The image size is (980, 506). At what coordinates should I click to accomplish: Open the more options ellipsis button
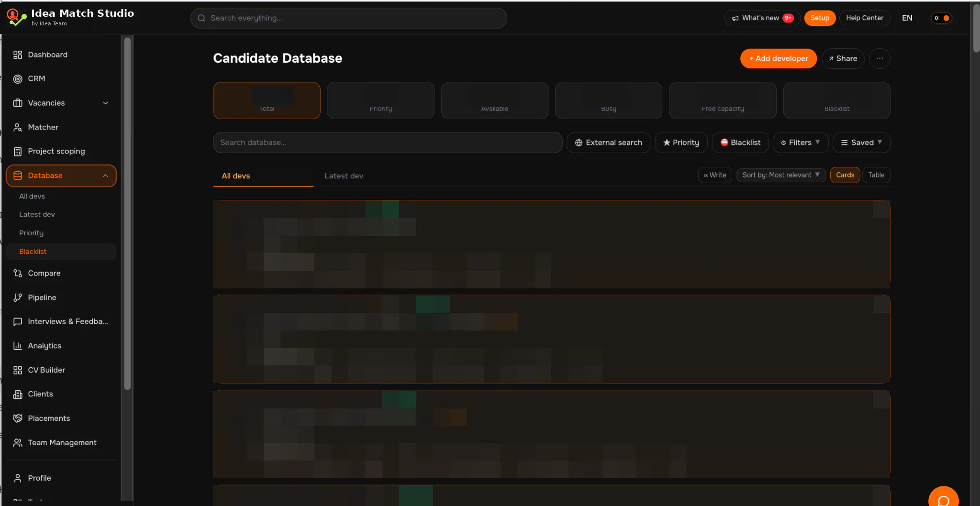[x=880, y=58]
